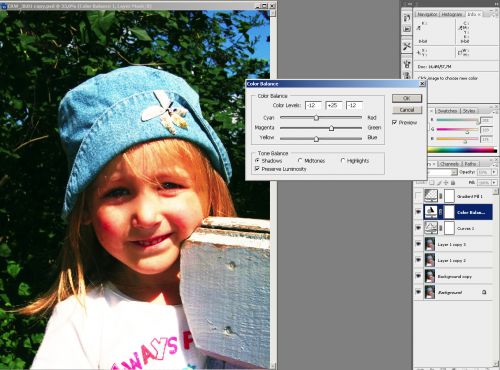Open the Fill slider arrow
Screen dimensions: 500x370
coord(494,183)
